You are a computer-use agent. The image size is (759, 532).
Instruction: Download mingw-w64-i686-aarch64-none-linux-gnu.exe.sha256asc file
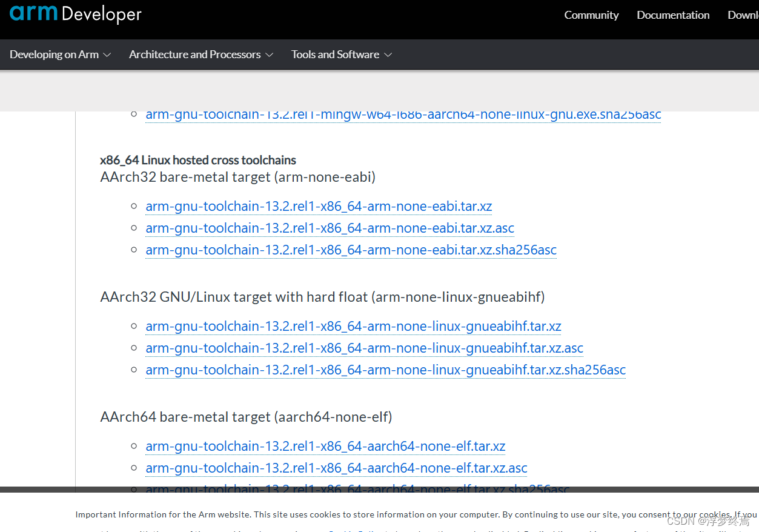[x=403, y=115]
